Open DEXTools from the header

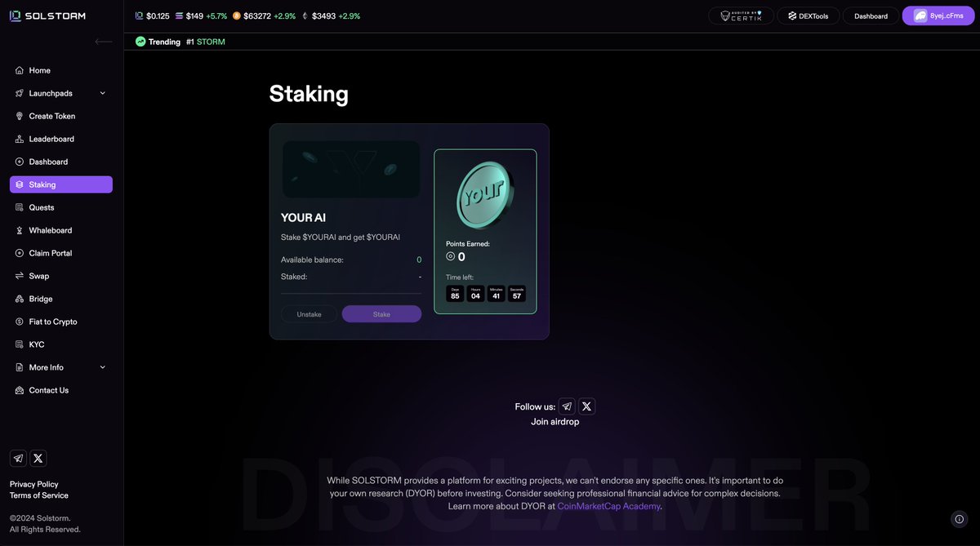point(808,16)
